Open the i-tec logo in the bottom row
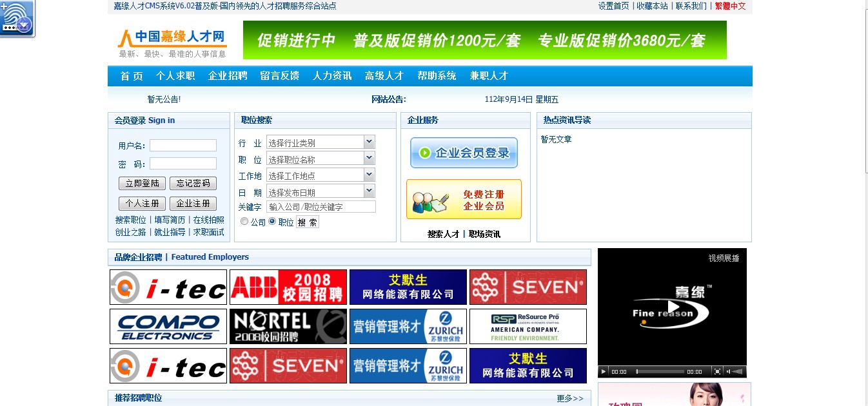 [x=168, y=365]
